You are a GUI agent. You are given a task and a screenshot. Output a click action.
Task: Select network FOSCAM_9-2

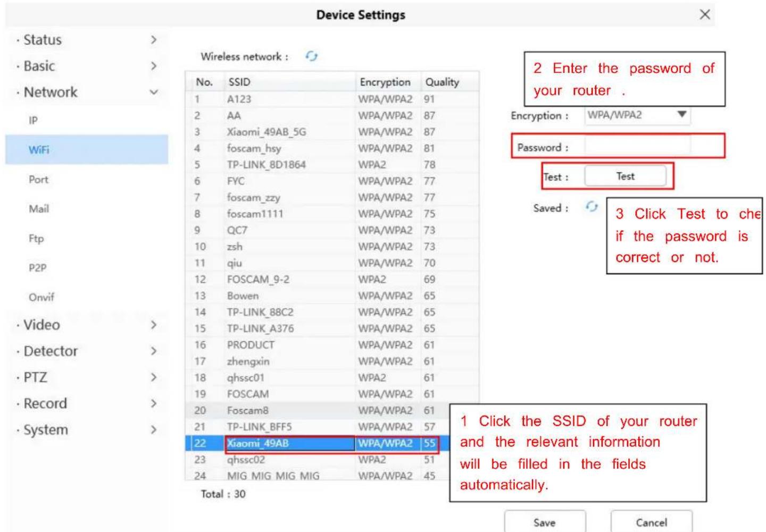tap(332, 280)
